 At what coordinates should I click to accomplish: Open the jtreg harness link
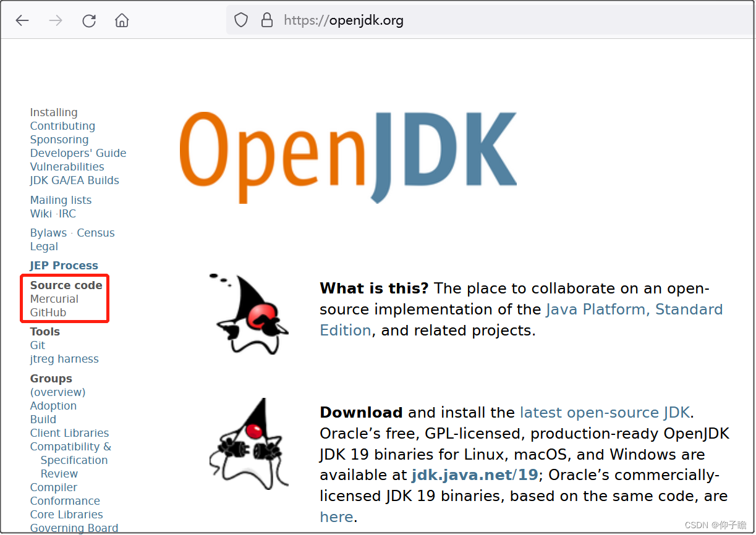(64, 359)
